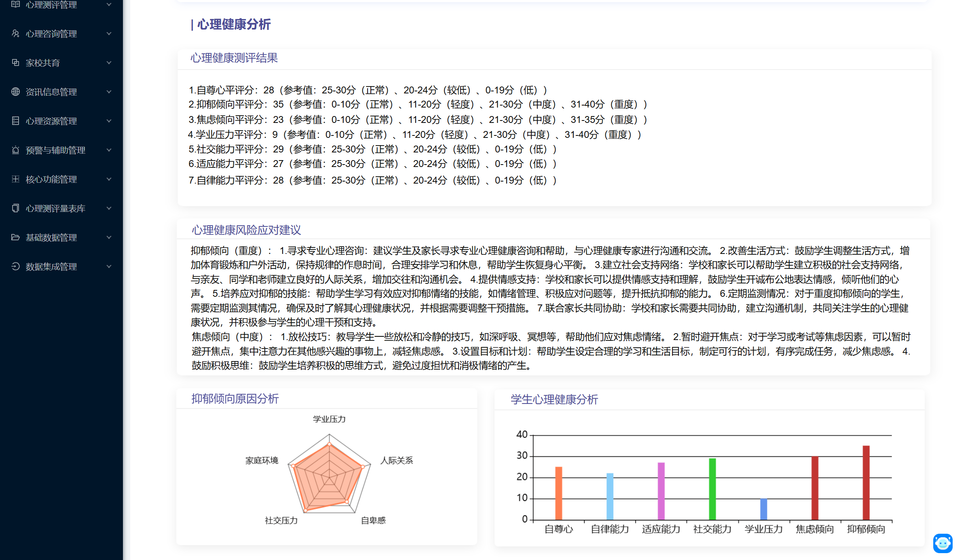Click the 心理咨询管理 sidebar icon
The image size is (966, 560).
tap(15, 34)
